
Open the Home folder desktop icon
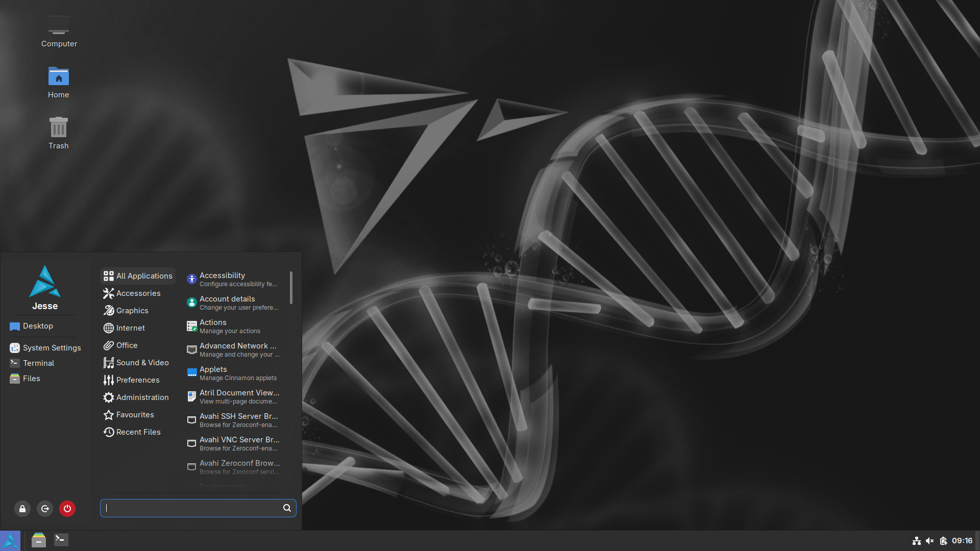pyautogui.click(x=59, y=83)
